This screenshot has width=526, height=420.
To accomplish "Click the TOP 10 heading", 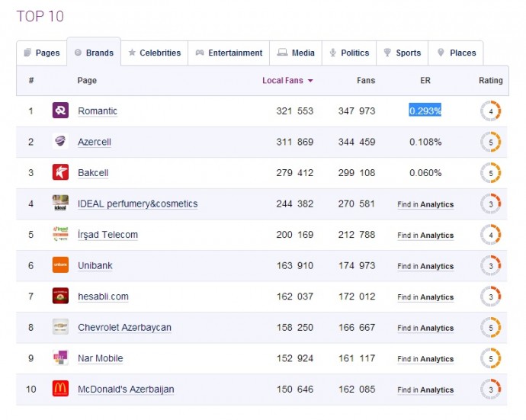I will click(40, 16).
